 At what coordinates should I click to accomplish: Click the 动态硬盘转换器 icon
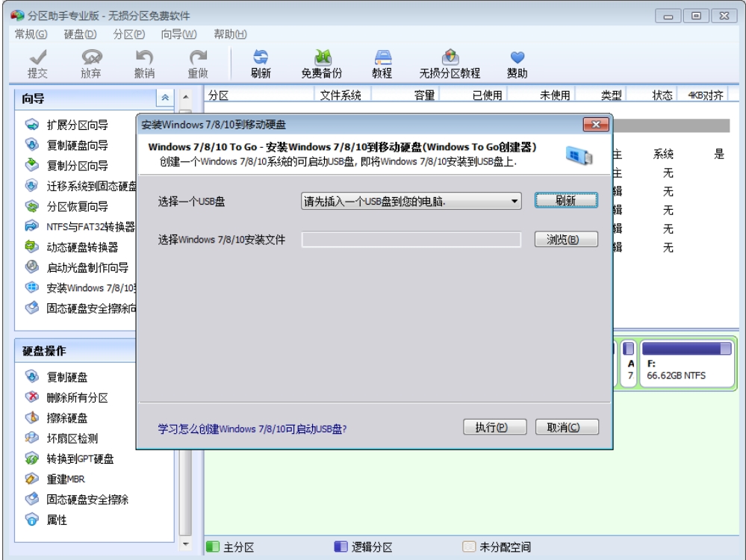tap(32, 246)
